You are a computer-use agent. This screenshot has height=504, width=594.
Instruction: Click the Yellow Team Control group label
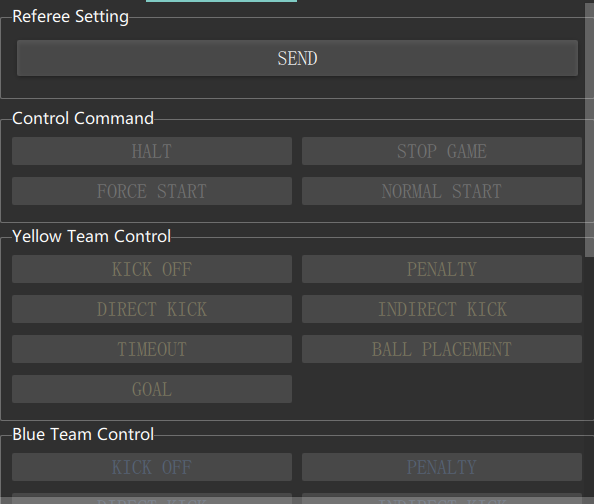click(x=91, y=236)
